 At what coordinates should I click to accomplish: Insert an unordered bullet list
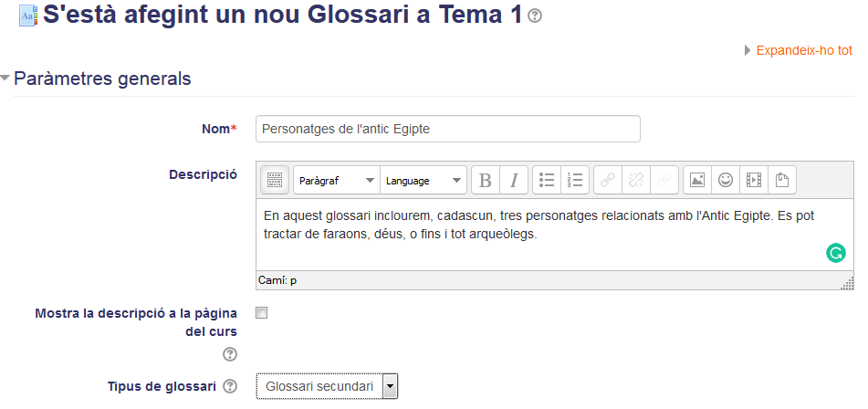(547, 180)
